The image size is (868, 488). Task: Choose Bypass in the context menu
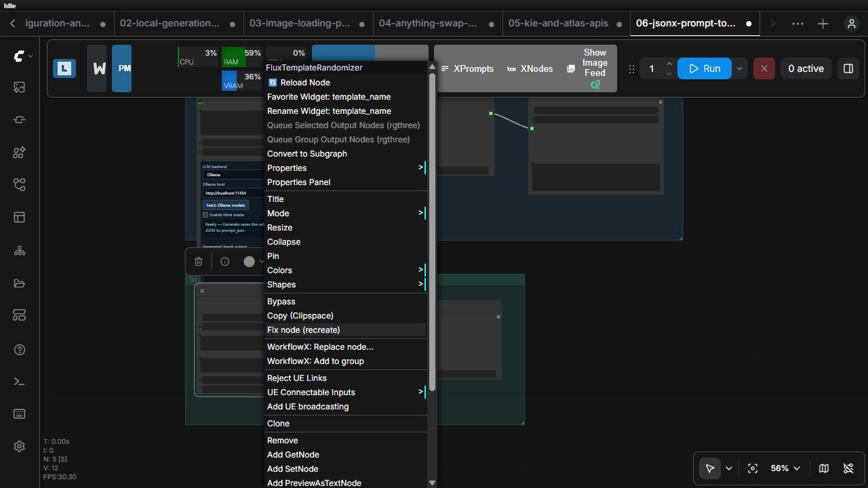pos(346,302)
